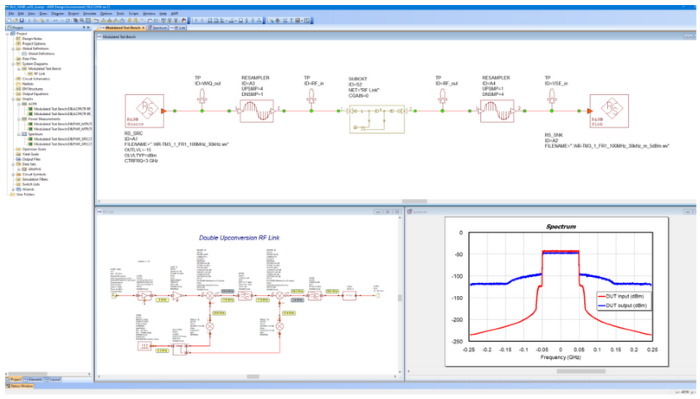700x399 pixels.
Task: Open Project Options in the tree
Action: pos(34,44)
